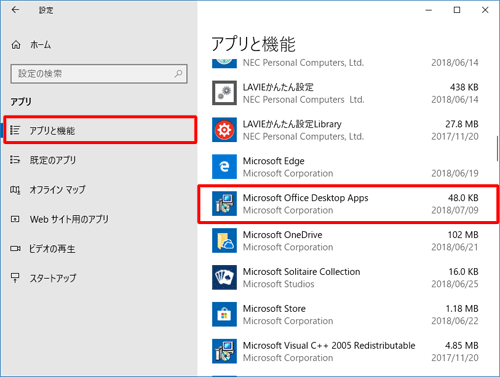Click the 2018/06/19 Edge install date
Viewport: 500px width, 377px height.
point(455,173)
